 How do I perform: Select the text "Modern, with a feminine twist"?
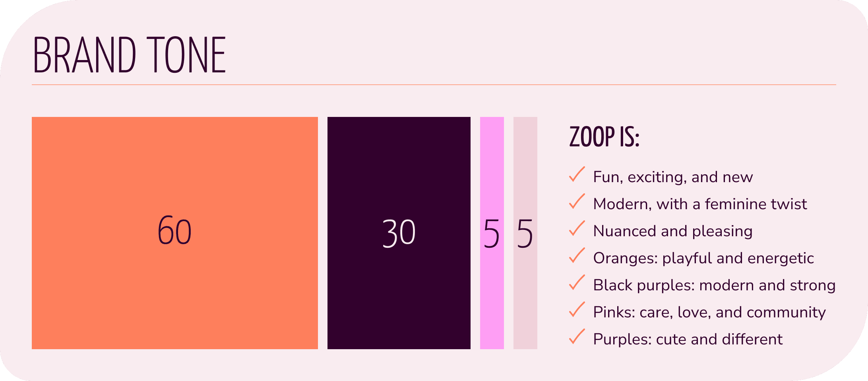[x=700, y=204]
